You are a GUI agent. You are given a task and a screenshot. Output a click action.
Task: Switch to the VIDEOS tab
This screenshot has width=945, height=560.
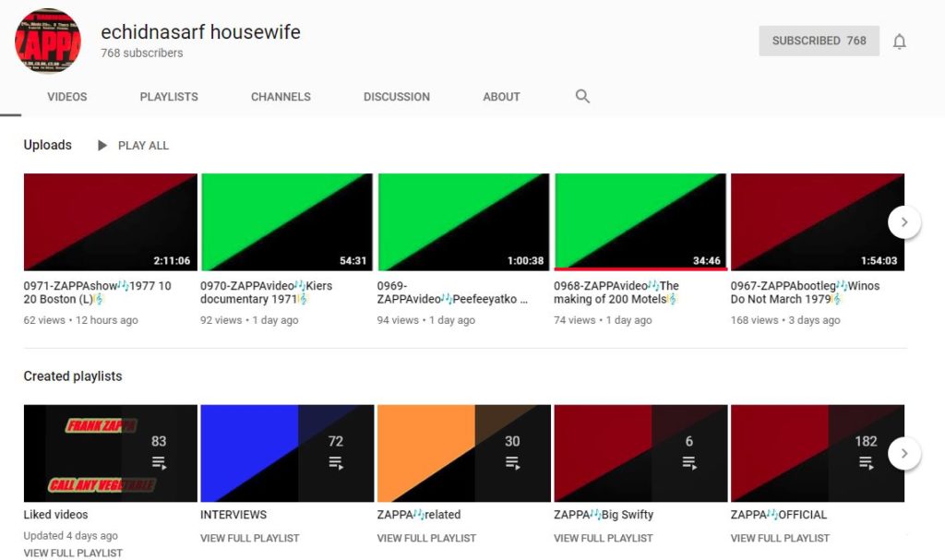click(66, 97)
